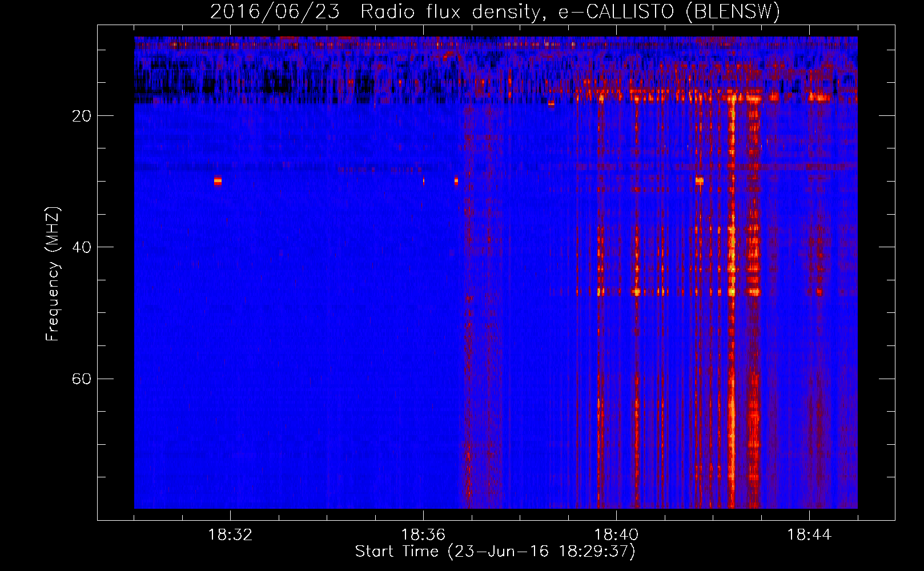Click the plot title '2016/06/23 Radio flux density, e-CALLISTO (BLENSW)'
Image resolution: width=924 pixels, height=571 pixels.
(x=495, y=11)
